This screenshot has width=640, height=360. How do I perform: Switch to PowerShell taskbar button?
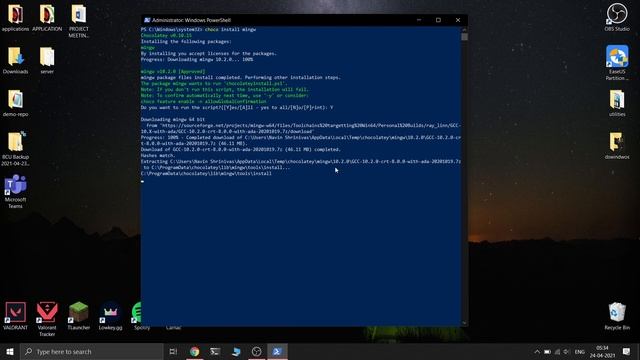coord(277,351)
